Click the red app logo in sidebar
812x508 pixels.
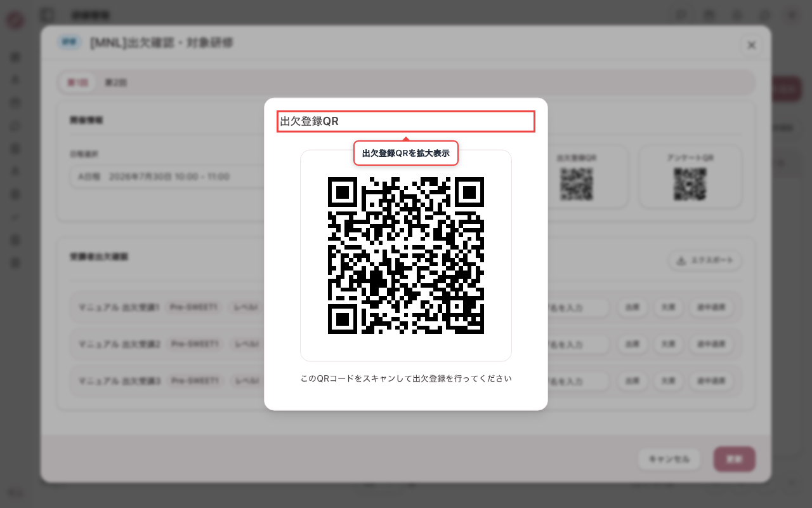click(15, 20)
